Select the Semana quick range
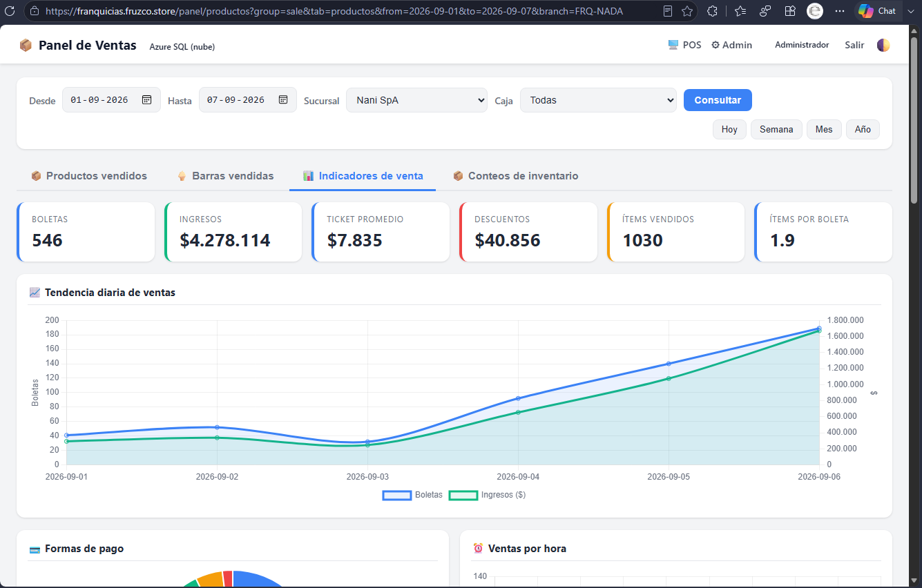922x588 pixels. [776, 129]
